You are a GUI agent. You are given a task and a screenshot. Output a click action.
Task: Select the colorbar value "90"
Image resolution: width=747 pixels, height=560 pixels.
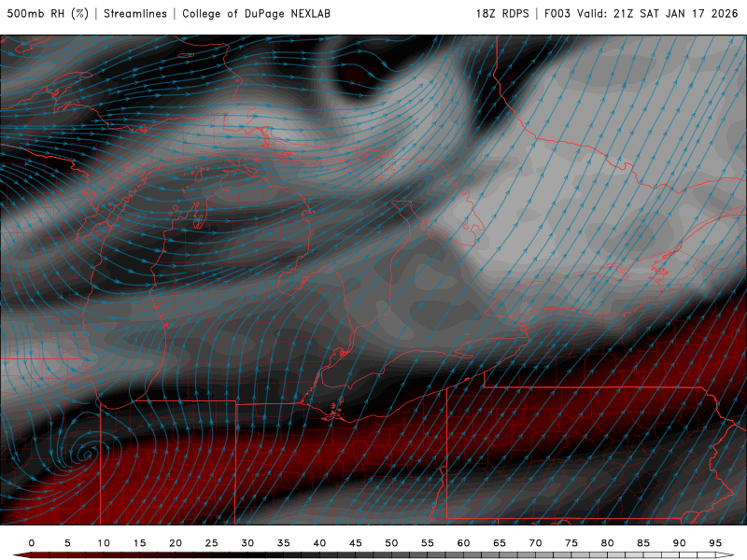[679, 543]
